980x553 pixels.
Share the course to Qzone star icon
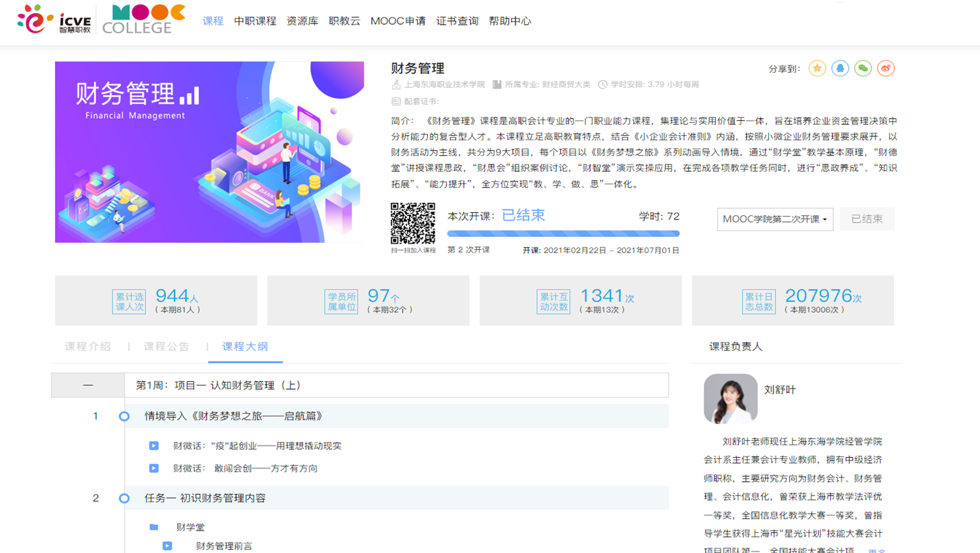(817, 69)
